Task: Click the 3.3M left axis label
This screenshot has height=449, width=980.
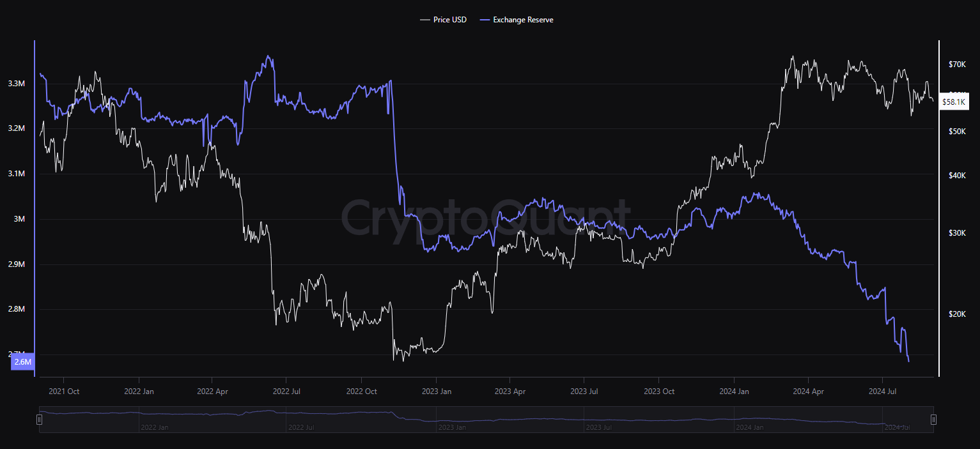Action: (x=17, y=84)
